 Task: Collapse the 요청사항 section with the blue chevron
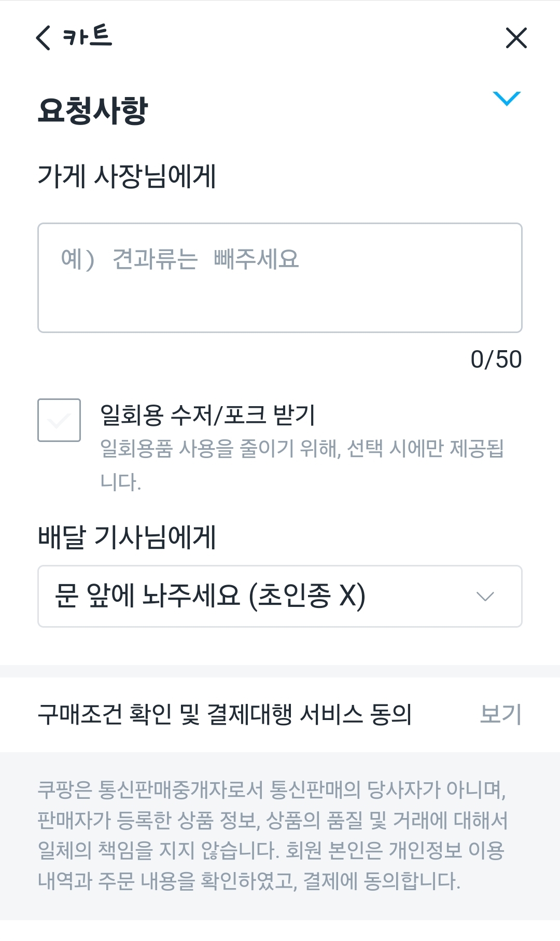click(506, 98)
